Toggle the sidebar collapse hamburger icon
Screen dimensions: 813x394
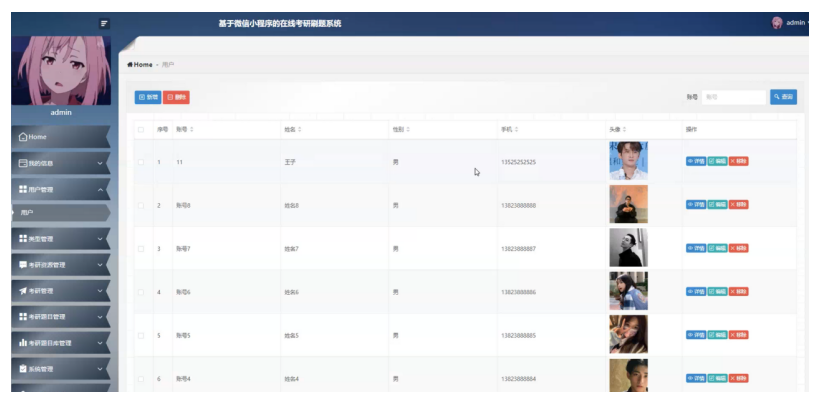104,23
